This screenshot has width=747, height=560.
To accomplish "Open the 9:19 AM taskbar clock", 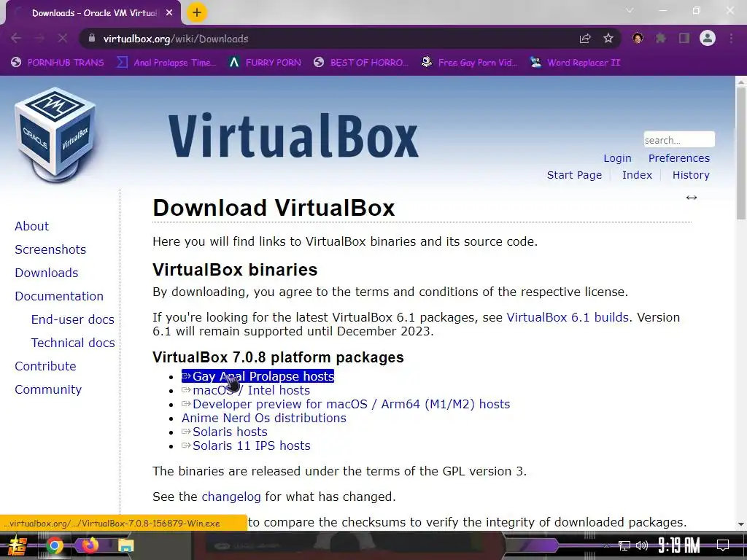I will (x=679, y=545).
